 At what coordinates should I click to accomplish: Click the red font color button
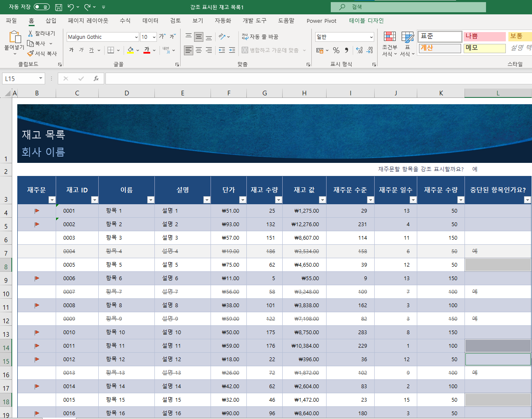[147, 50]
